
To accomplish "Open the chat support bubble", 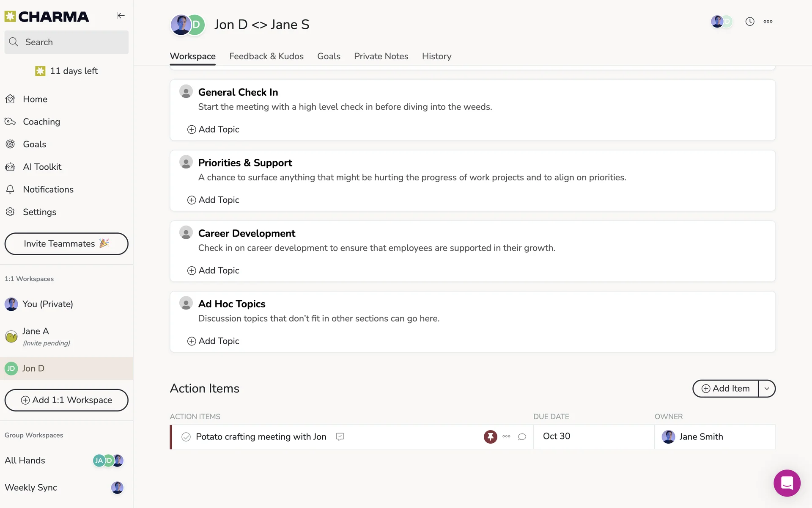I will (x=787, y=483).
